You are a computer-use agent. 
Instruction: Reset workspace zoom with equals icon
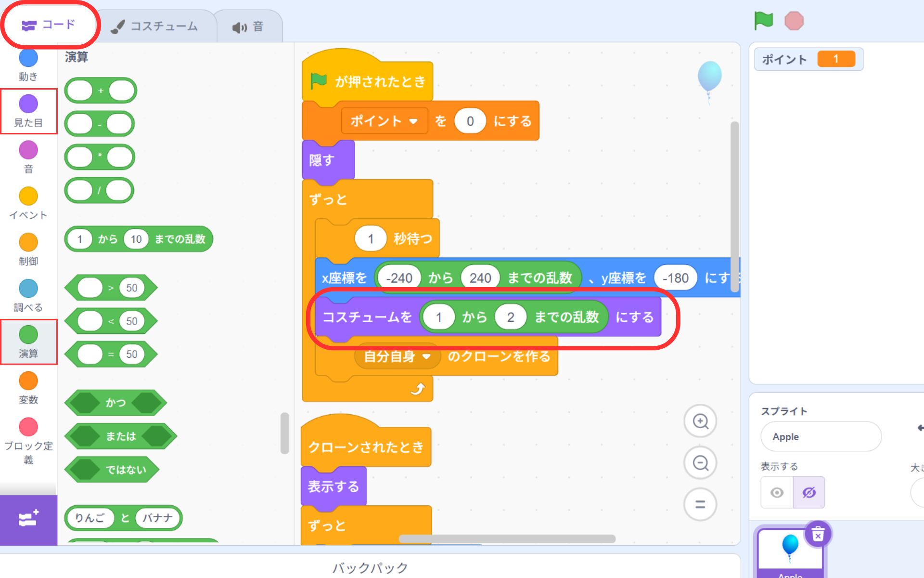(x=700, y=504)
